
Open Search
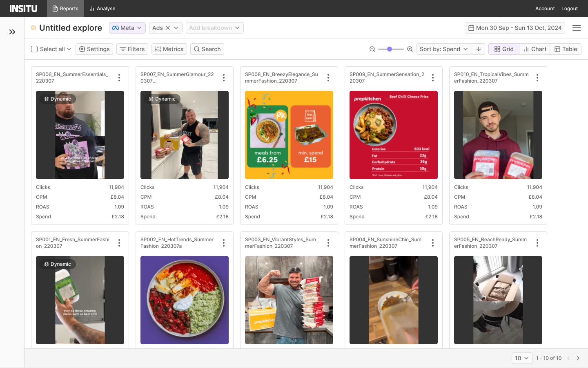coord(207,49)
